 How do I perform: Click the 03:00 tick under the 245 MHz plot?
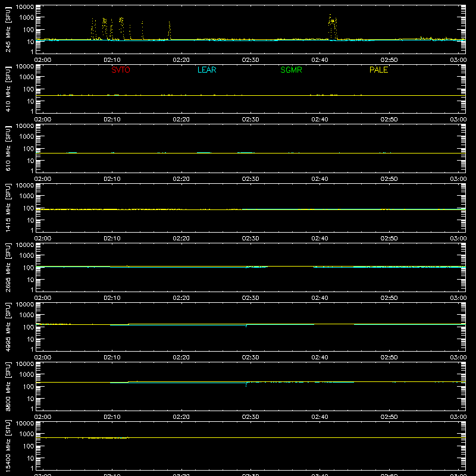click(x=458, y=60)
